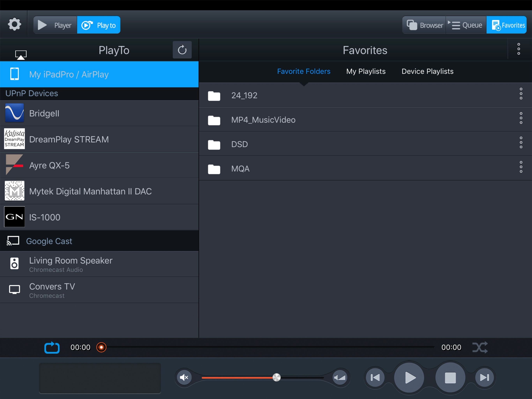Open options for the 24_192 folder
The width and height of the screenshot is (532, 399).
pos(521,94)
